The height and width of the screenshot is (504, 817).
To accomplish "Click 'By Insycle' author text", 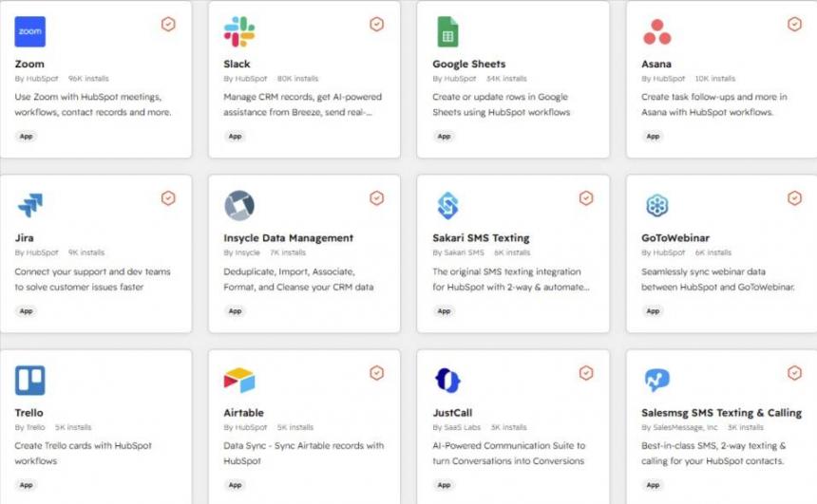I will click(x=241, y=252).
